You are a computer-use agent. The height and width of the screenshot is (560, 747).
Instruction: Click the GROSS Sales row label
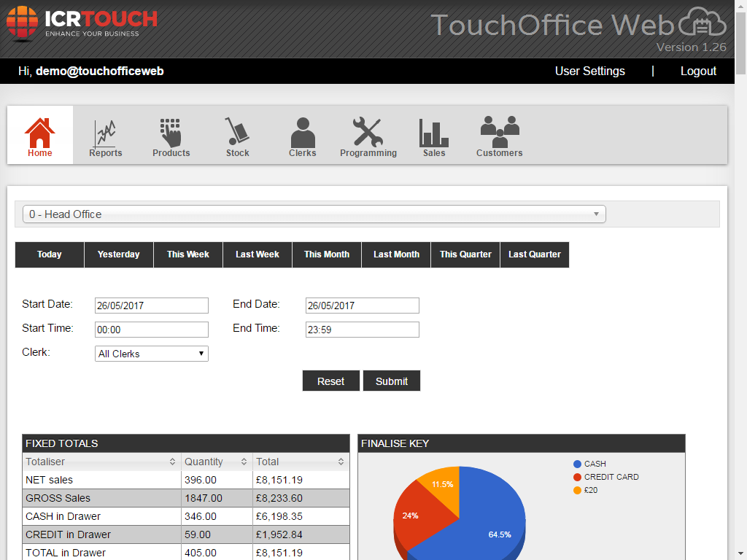(x=58, y=498)
